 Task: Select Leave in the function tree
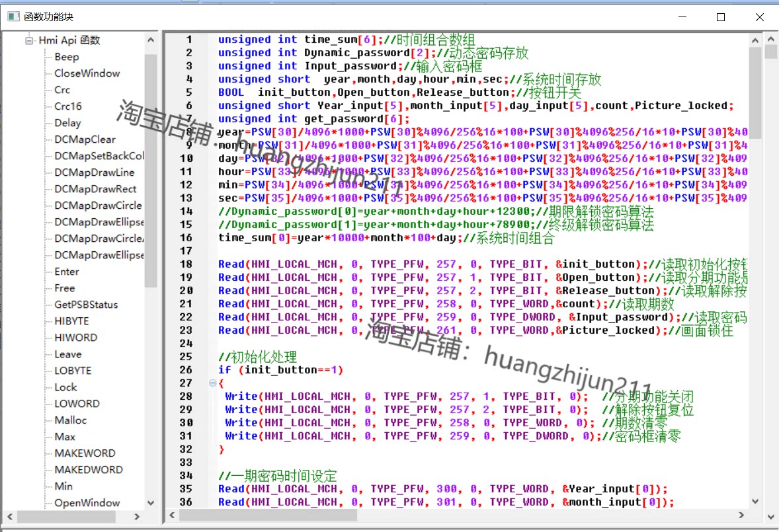coord(67,354)
